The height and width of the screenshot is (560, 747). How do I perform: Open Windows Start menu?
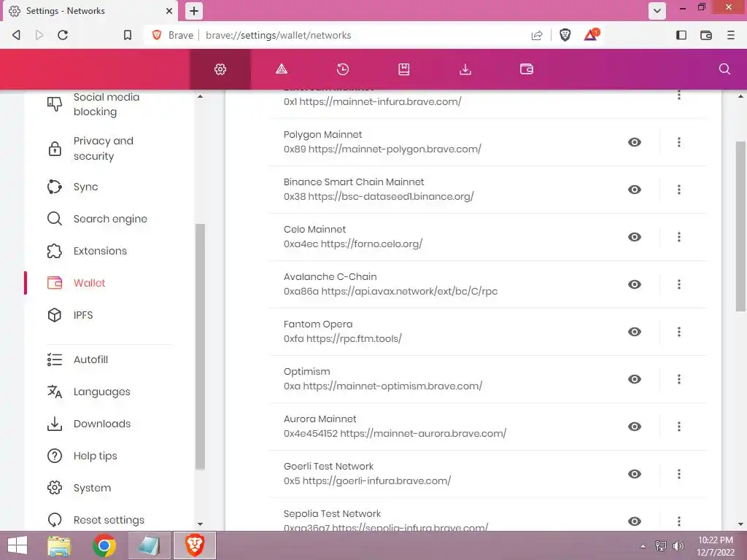pos(18,545)
